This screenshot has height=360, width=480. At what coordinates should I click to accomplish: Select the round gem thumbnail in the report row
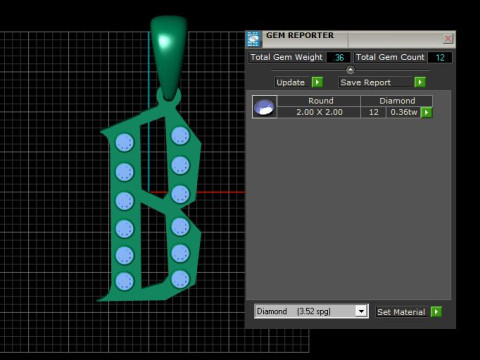265,107
